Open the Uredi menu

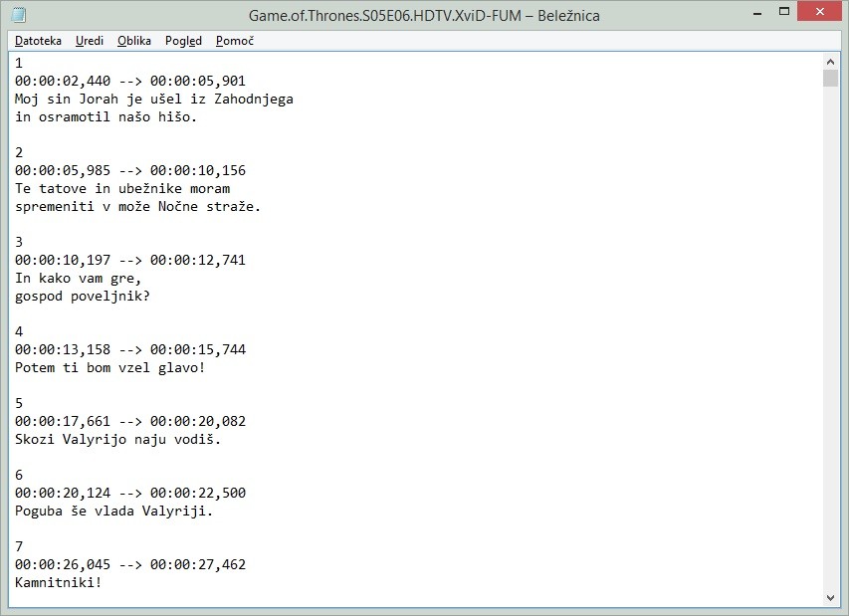89,41
